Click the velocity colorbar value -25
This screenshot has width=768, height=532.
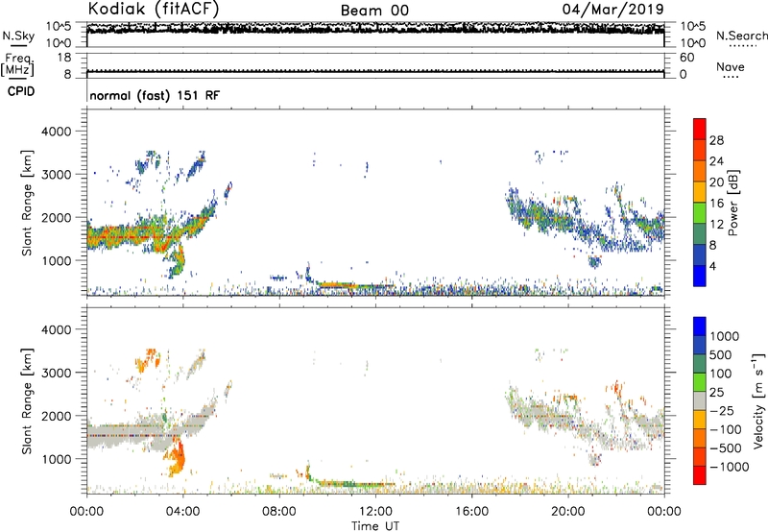[724, 410]
